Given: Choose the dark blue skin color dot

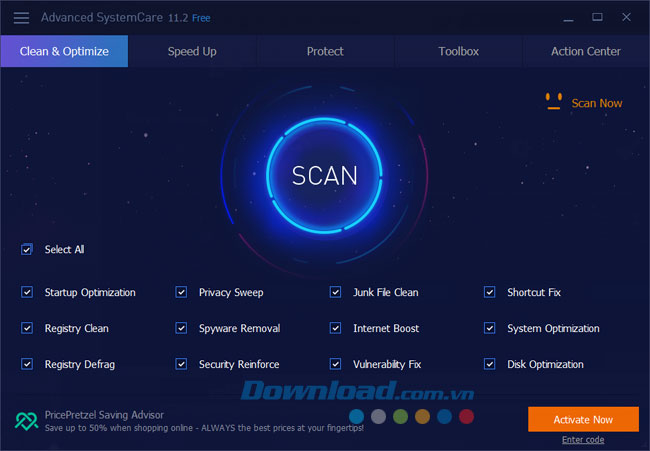Looking at the screenshot, I should click(444, 417).
